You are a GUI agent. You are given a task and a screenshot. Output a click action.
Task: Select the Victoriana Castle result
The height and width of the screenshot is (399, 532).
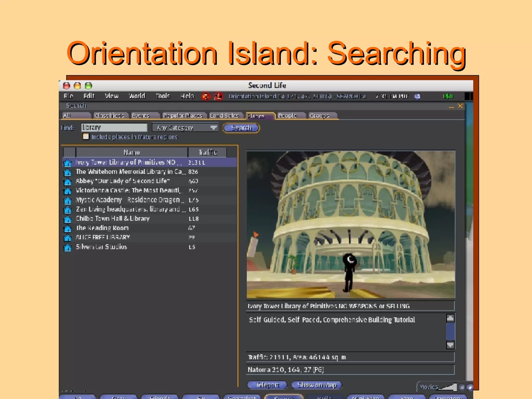click(x=150, y=191)
